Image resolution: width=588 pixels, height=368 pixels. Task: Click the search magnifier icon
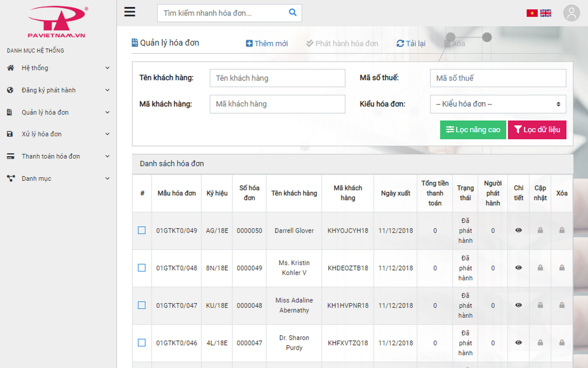click(x=293, y=13)
